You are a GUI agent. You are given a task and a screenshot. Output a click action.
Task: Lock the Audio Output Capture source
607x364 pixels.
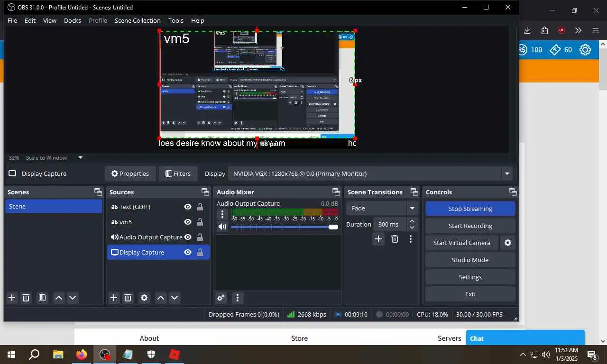coord(200,237)
